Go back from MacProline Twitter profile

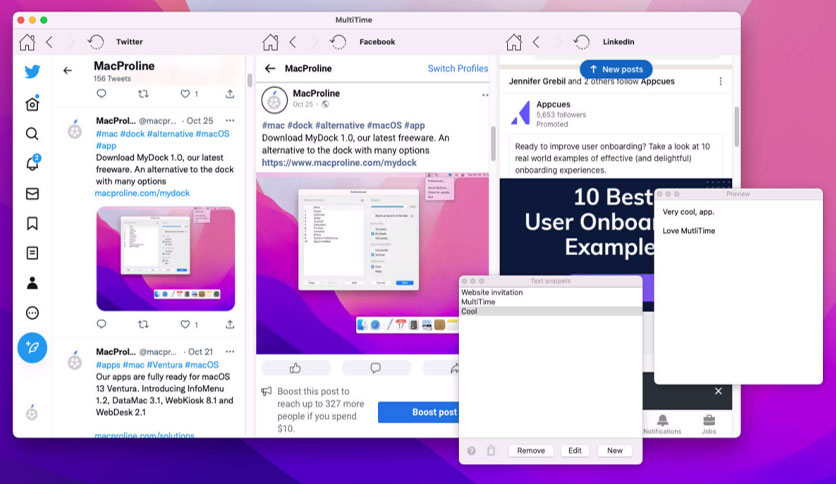click(68, 70)
